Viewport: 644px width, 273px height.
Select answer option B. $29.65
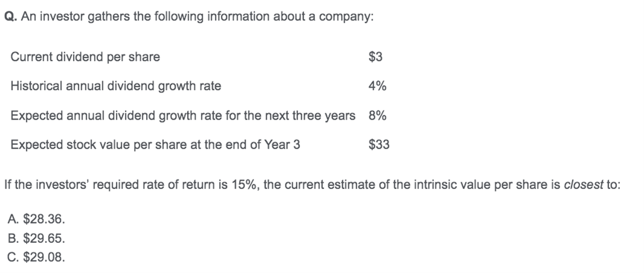tap(36, 239)
